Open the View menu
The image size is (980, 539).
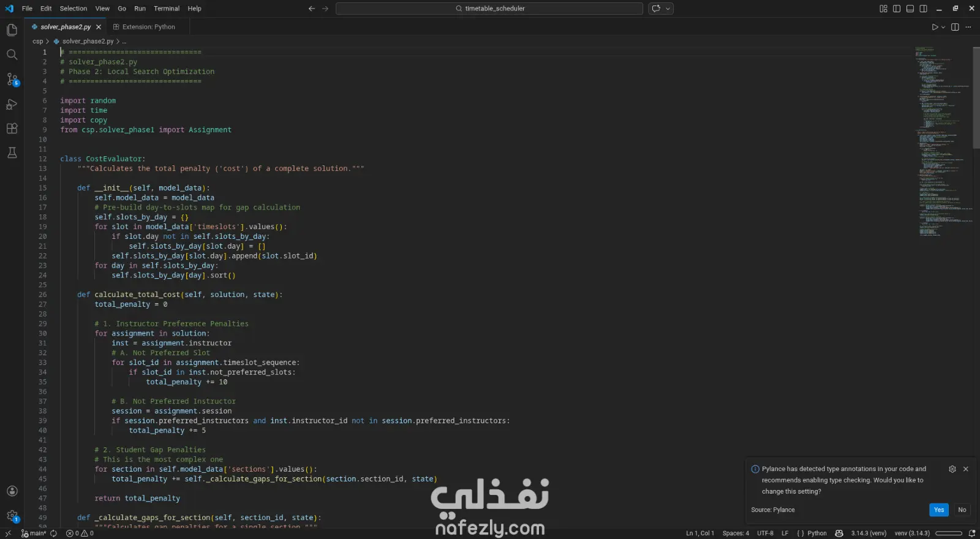tap(102, 9)
